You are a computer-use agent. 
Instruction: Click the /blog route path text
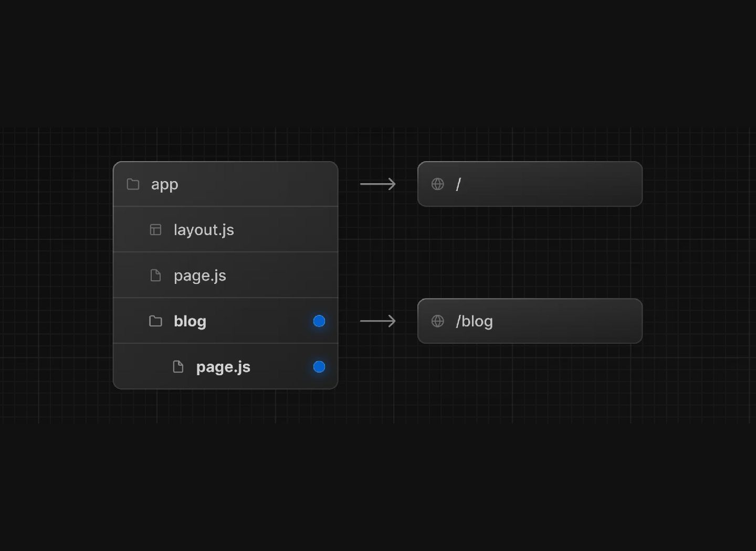[x=474, y=321]
